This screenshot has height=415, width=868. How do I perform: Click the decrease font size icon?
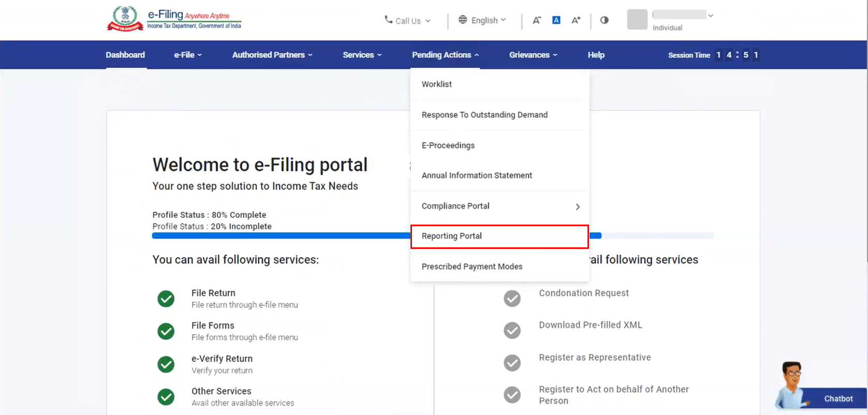click(x=537, y=20)
